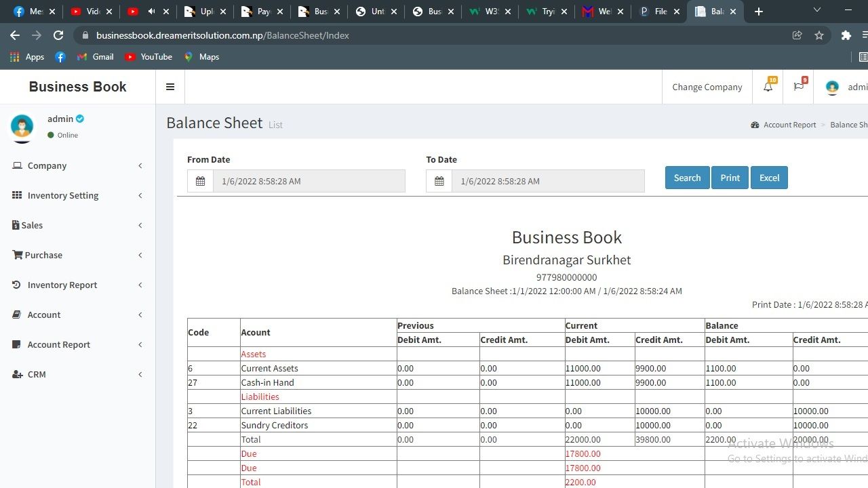Image resolution: width=868 pixels, height=488 pixels.
Task: Expand the Account Report menu
Action: click(x=59, y=344)
